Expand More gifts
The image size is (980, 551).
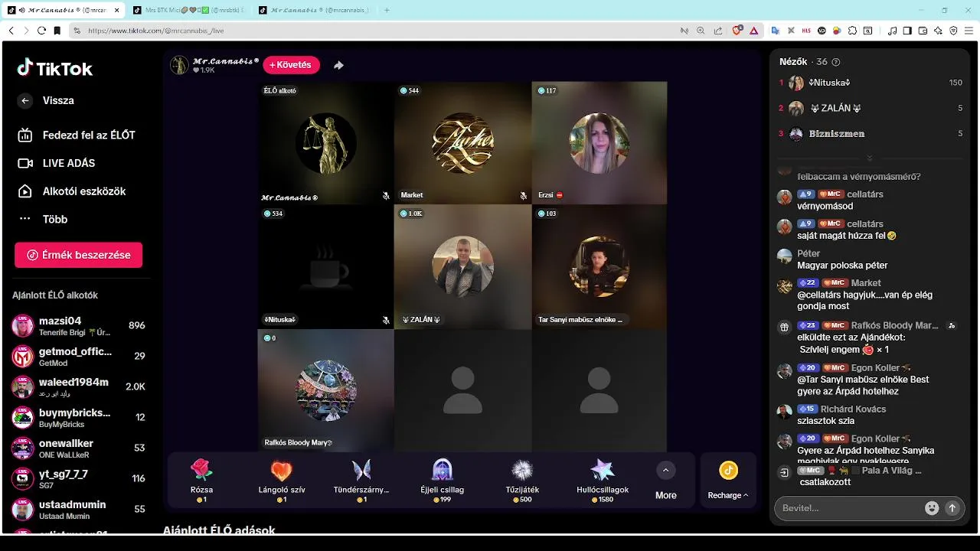665,480
